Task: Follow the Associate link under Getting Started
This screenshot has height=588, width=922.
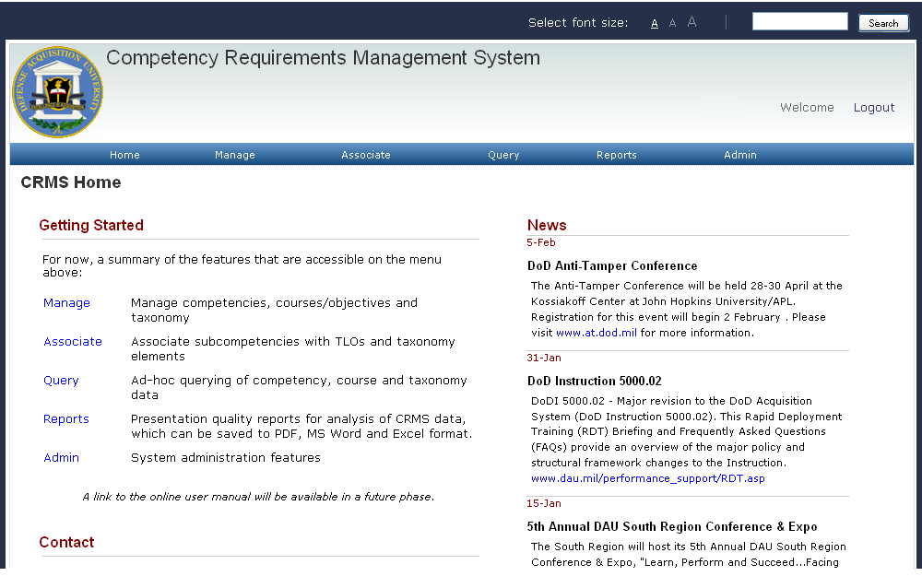Action: coord(72,342)
